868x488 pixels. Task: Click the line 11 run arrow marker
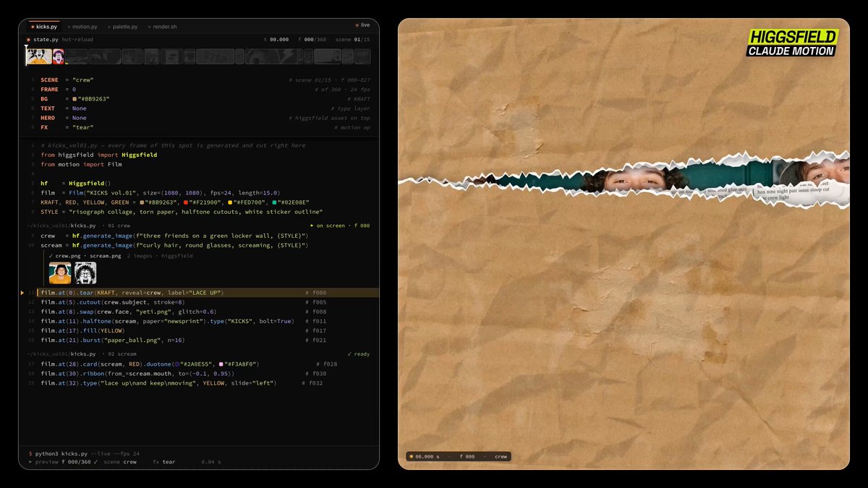pos(22,292)
